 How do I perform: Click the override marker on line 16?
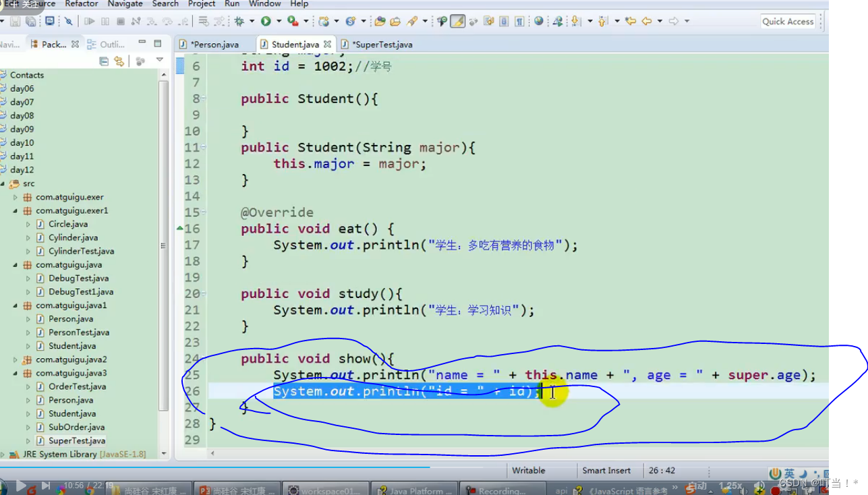[x=180, y=229]
